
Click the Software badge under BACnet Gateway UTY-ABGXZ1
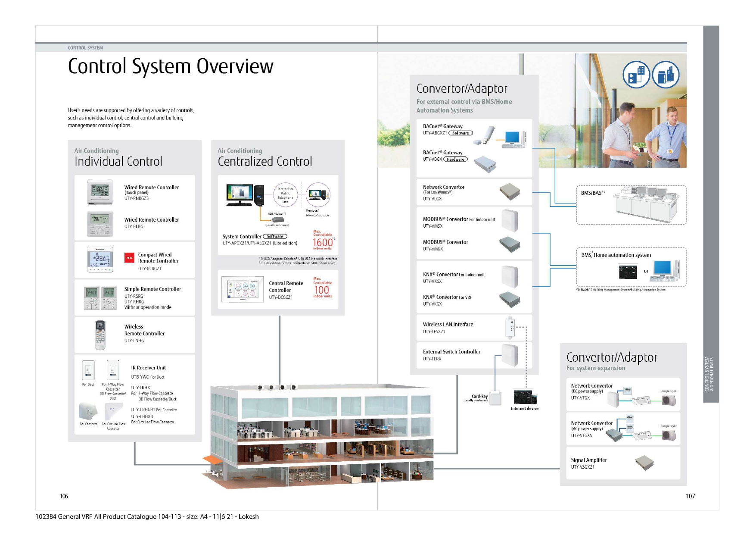460,133
